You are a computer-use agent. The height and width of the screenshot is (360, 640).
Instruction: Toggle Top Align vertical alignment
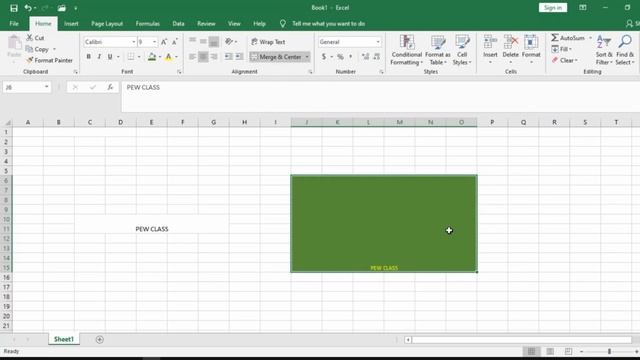click(x=192, y=41)
